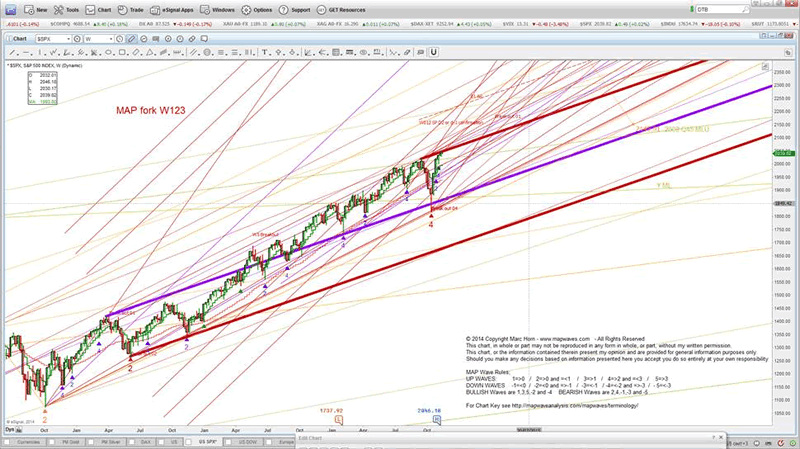Click the Dyn label at chart bottom-left
This screenshot has width=800, height=449.
(10, 430)
